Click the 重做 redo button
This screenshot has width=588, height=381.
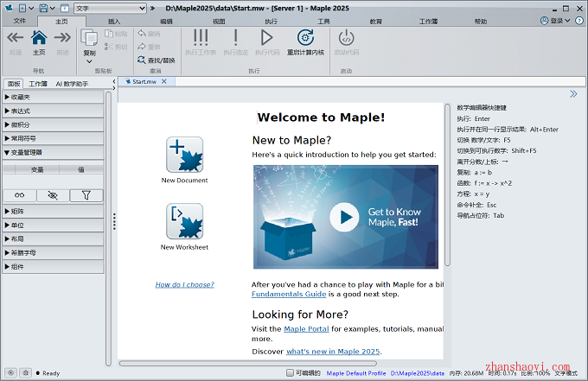point(150,47)
